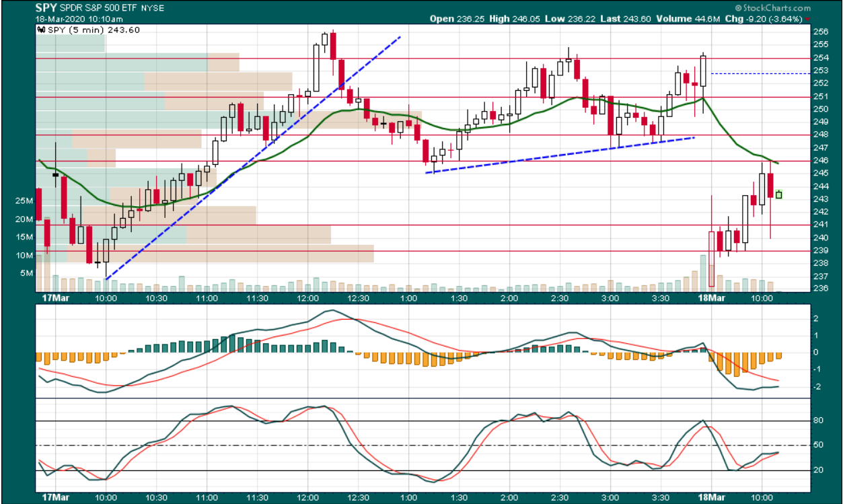Click the 11:00 label under the price panel
843x504 pixels.
207,297
